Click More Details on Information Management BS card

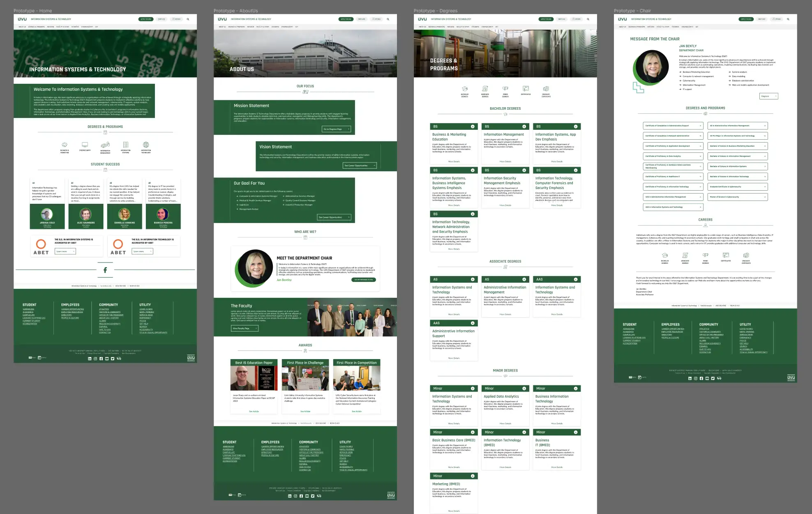pyautogui.click(x=505, y=161)
